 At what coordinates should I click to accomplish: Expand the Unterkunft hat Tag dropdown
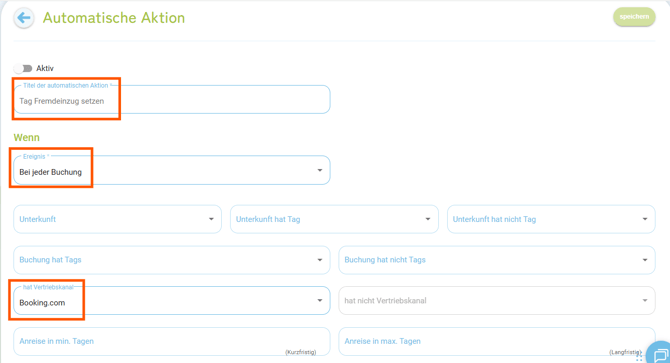(334, 219)
